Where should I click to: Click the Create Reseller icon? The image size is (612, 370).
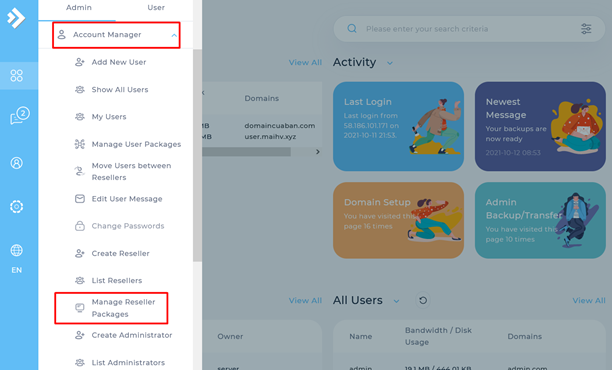(80, 253)
